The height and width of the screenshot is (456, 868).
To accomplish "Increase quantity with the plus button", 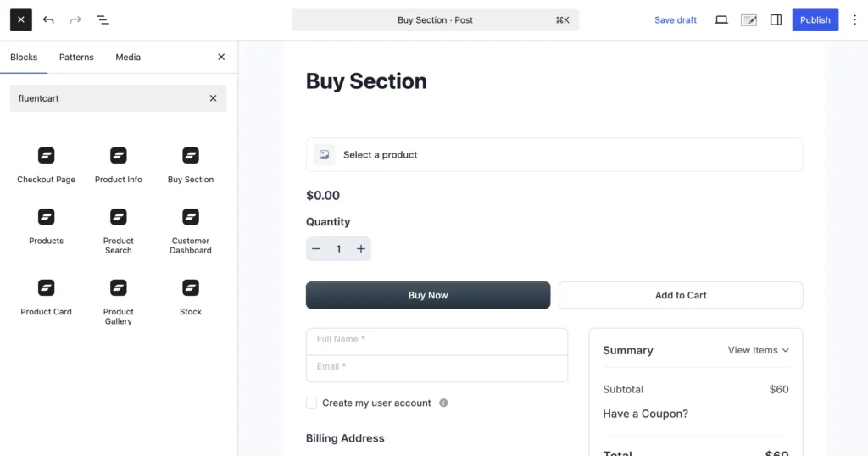I will click(361, 249).
